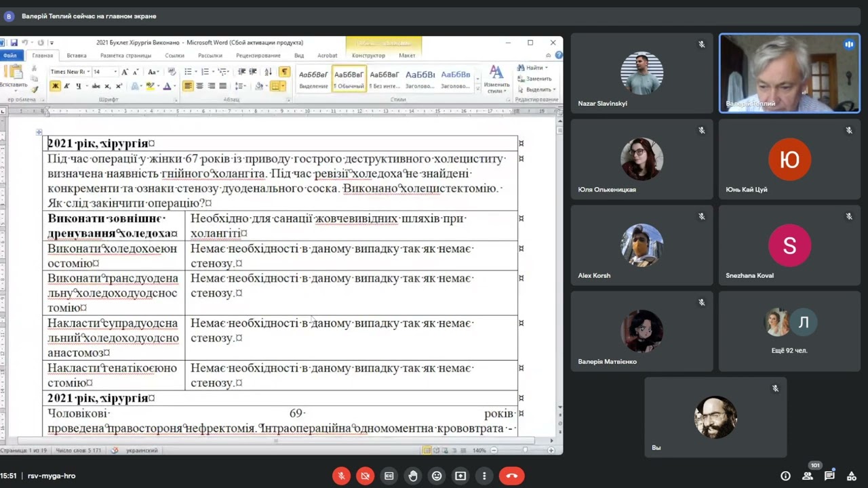Justify the text
868x488 pixels.
[x=222, y=86]
